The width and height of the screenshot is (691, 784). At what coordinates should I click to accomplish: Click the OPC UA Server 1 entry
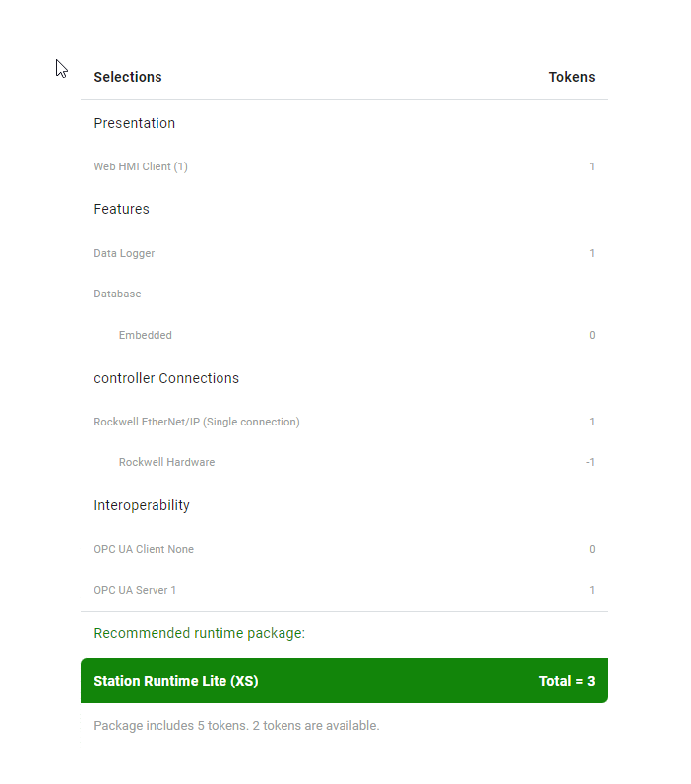(135, 590)
